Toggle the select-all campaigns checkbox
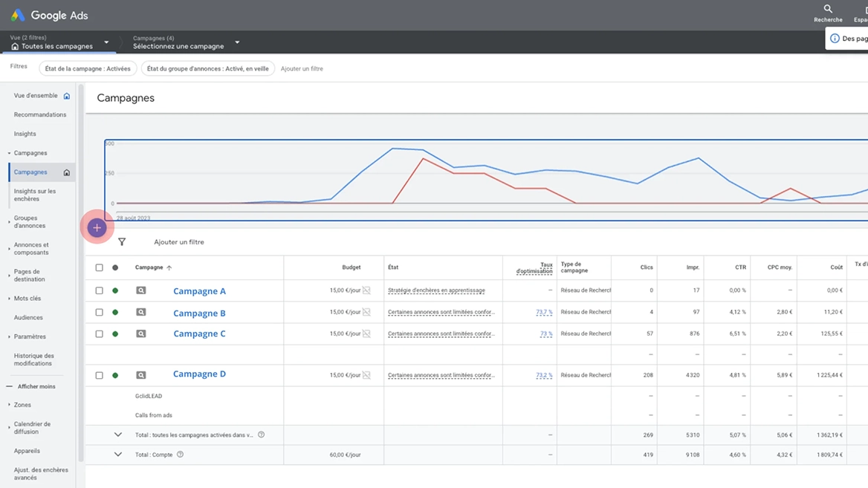868x488 pixels. (99, 267)
